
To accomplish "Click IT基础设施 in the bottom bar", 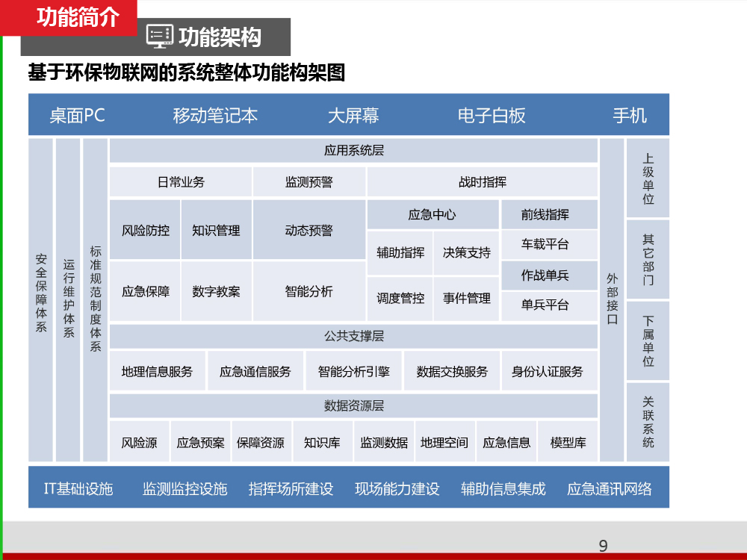I will 78,489.
